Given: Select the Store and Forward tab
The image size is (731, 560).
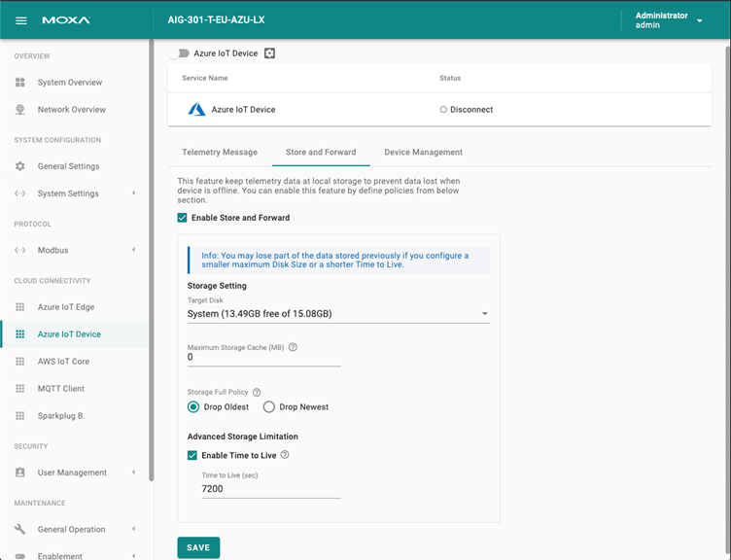Looking at the screenshot, I should [321, 152].
